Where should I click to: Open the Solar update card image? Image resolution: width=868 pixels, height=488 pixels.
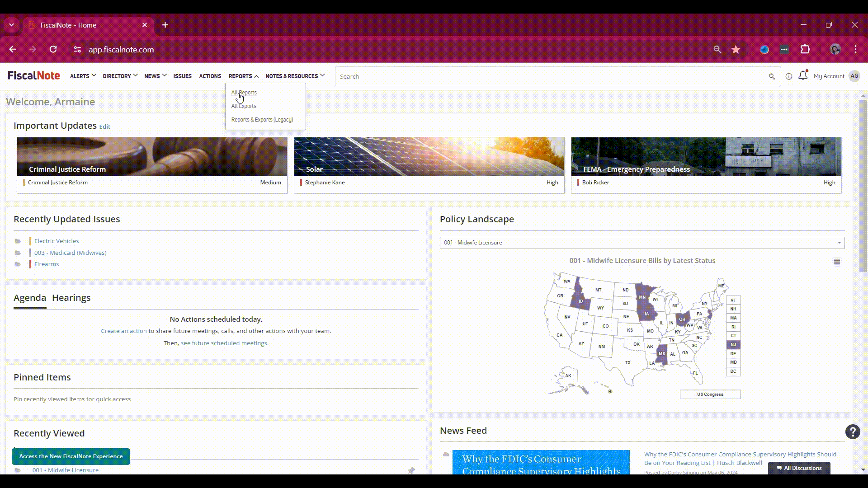429,156
